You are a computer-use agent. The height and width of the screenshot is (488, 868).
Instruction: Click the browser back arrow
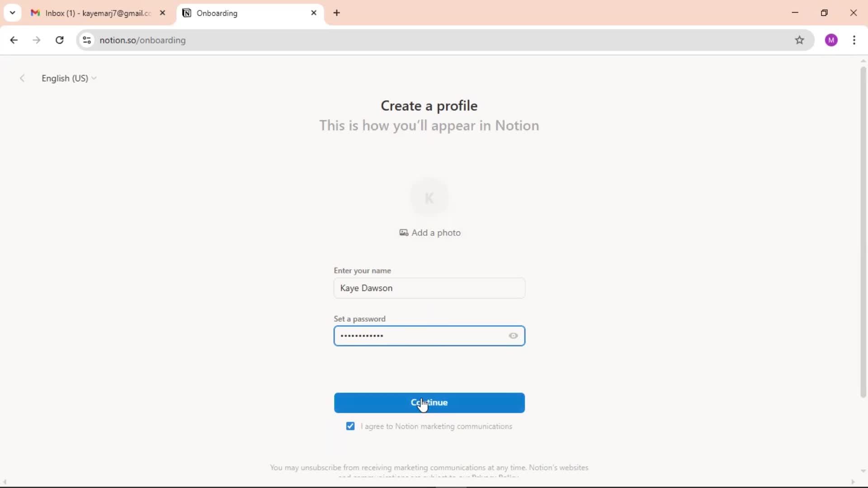(x=14, y=40)
